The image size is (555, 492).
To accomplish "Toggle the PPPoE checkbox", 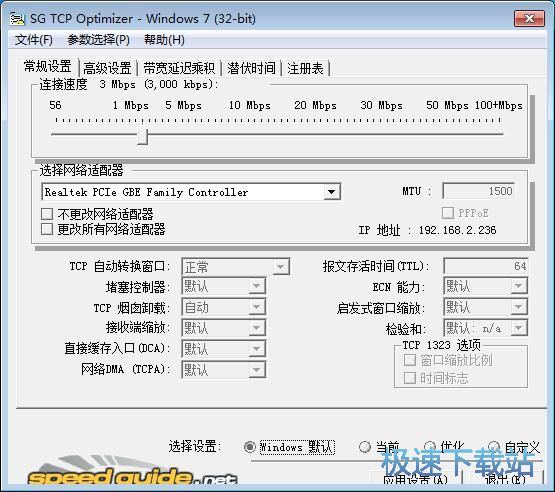I will pyautogui.click(x=448, y=213).
